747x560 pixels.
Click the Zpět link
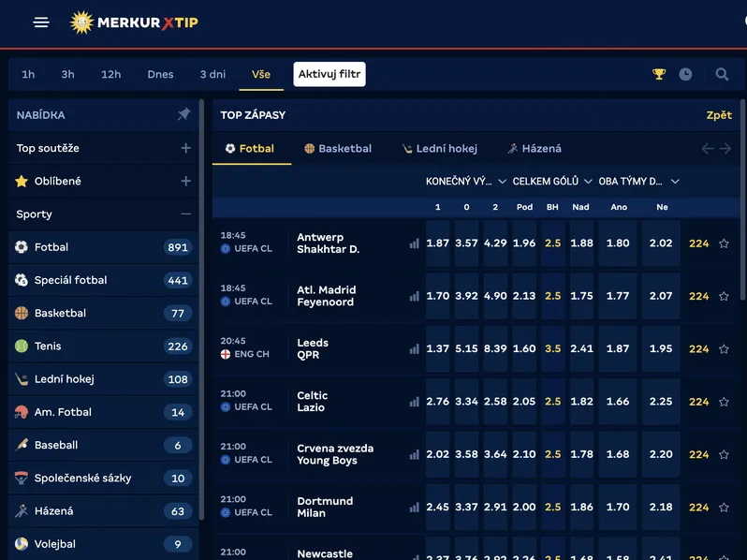point(719,115)
